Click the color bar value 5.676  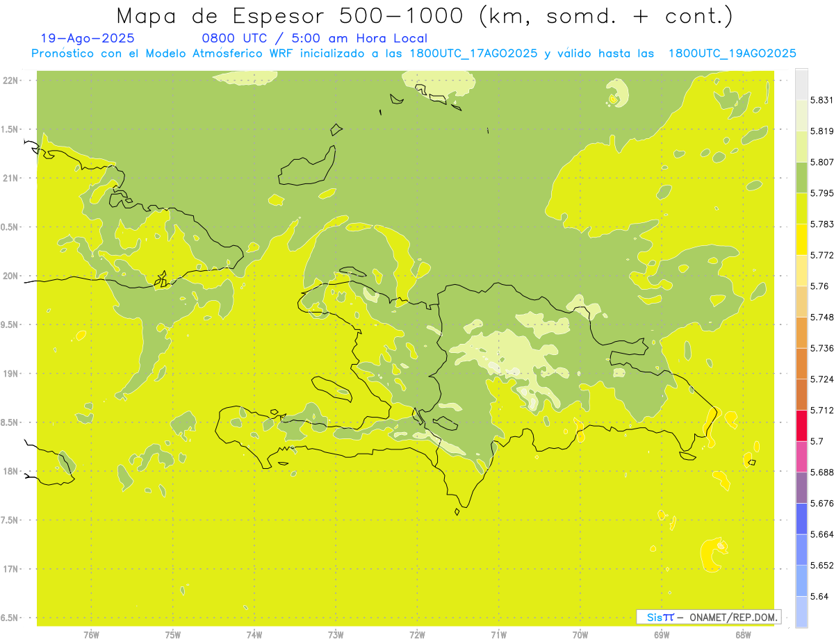[822, 503]
